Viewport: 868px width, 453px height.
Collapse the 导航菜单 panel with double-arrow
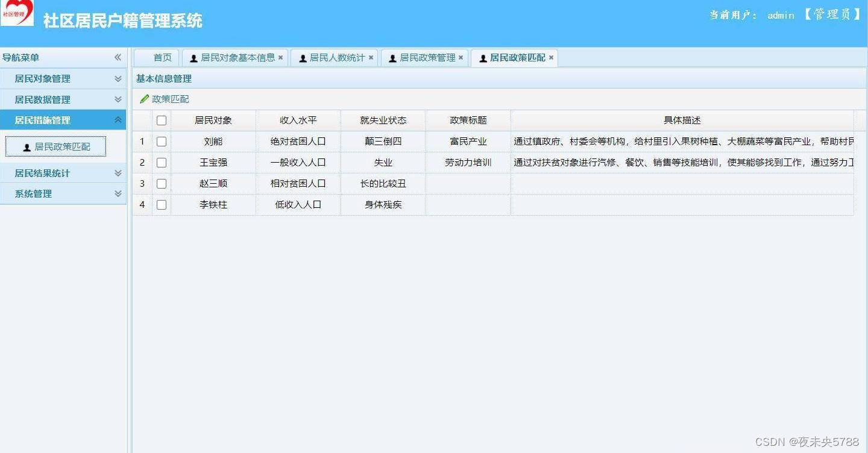pyautogui.click(x=118, y=57)
